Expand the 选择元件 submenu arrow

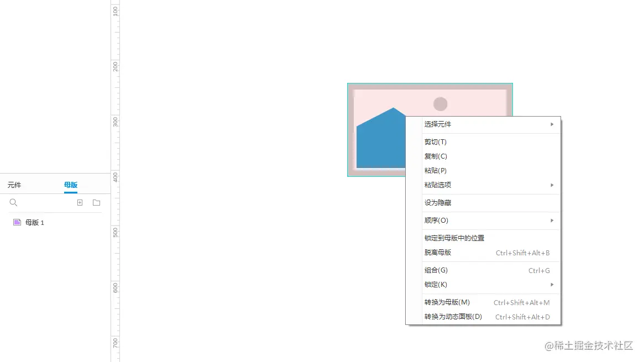pyautogui.click(x=552, y=124)
